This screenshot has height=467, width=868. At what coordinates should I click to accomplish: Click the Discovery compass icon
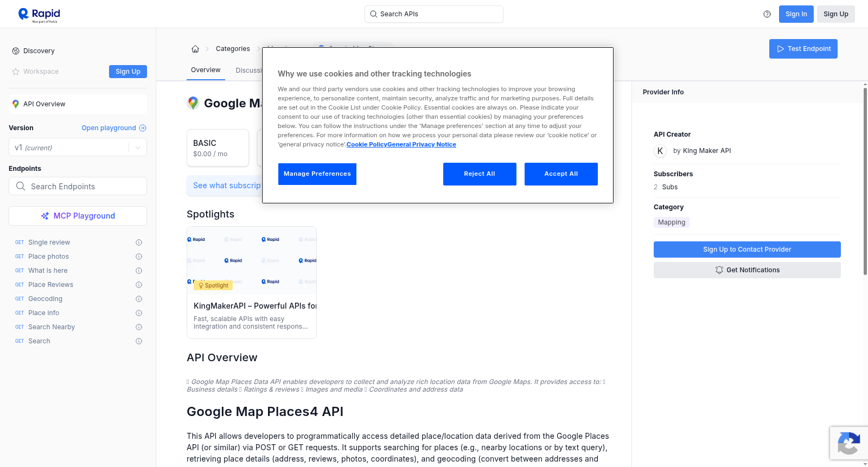tap(16, 51)
